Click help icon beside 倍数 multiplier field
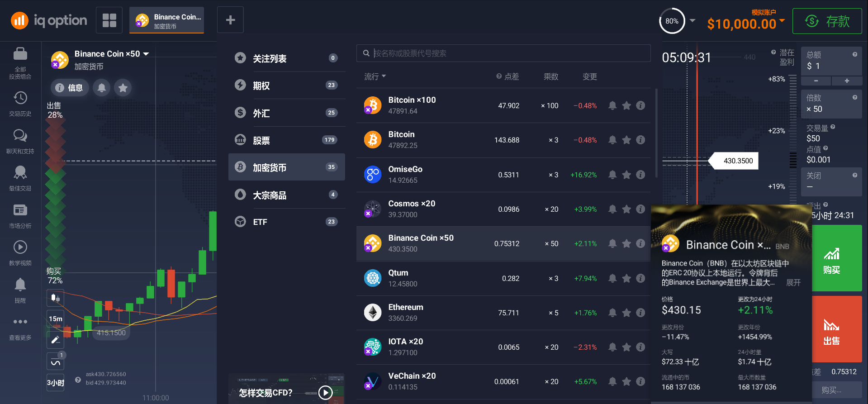This screenshot has height=404, width=868. pyautogui.click(x=855, y=97)
